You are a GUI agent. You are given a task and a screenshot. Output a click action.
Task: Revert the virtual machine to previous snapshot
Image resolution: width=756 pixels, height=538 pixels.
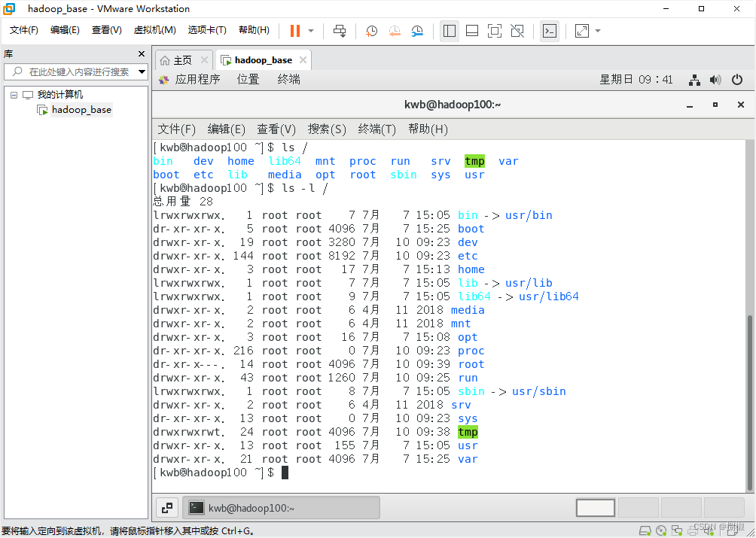[395, 31]
